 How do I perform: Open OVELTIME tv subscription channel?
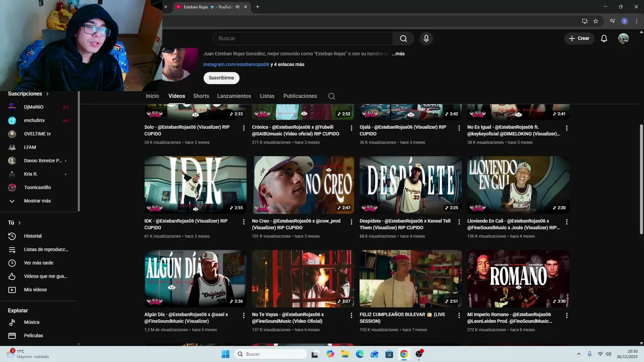38,134
